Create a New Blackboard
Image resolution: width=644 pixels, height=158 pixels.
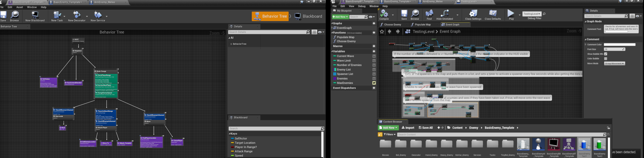tap(35, 16)
